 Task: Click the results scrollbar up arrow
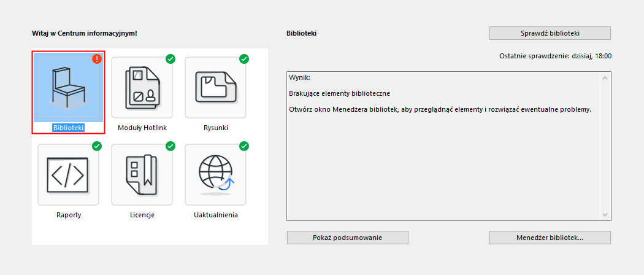606,78
